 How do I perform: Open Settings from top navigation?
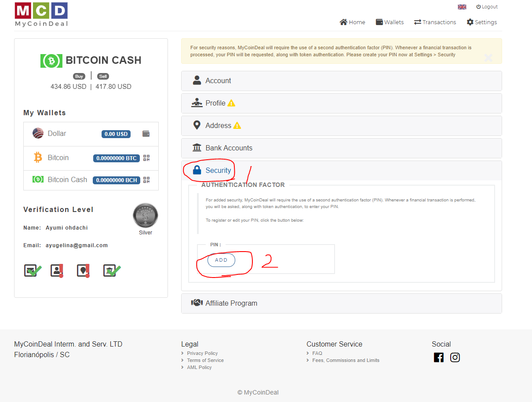pos(481,22)
